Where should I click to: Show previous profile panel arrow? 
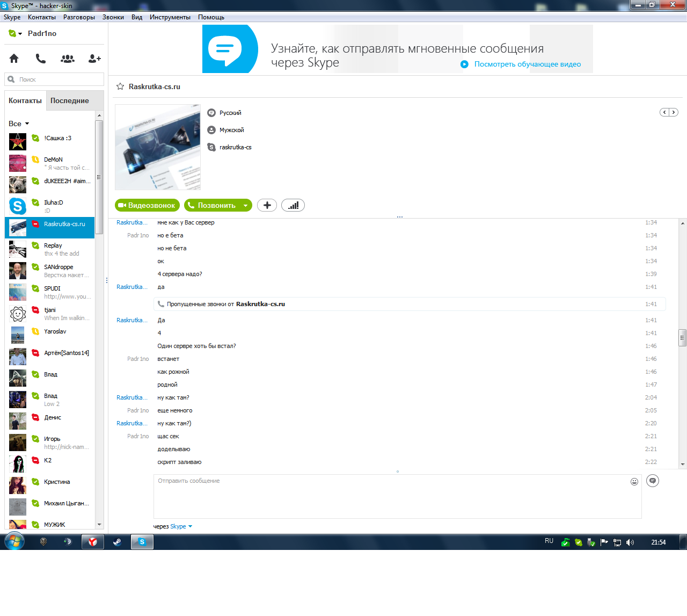(664, 112)
